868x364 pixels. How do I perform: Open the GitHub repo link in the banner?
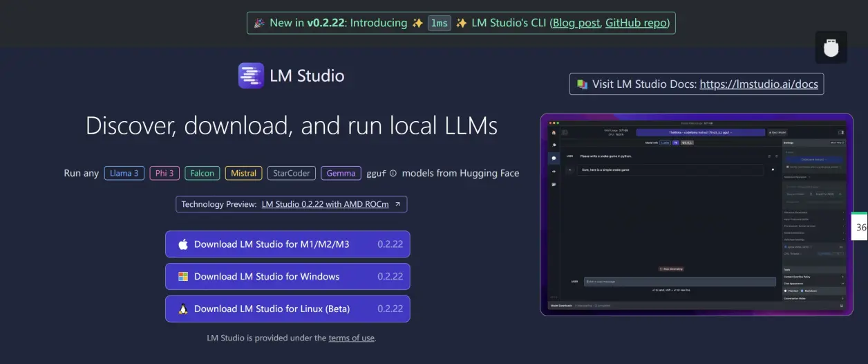[636, 23]
